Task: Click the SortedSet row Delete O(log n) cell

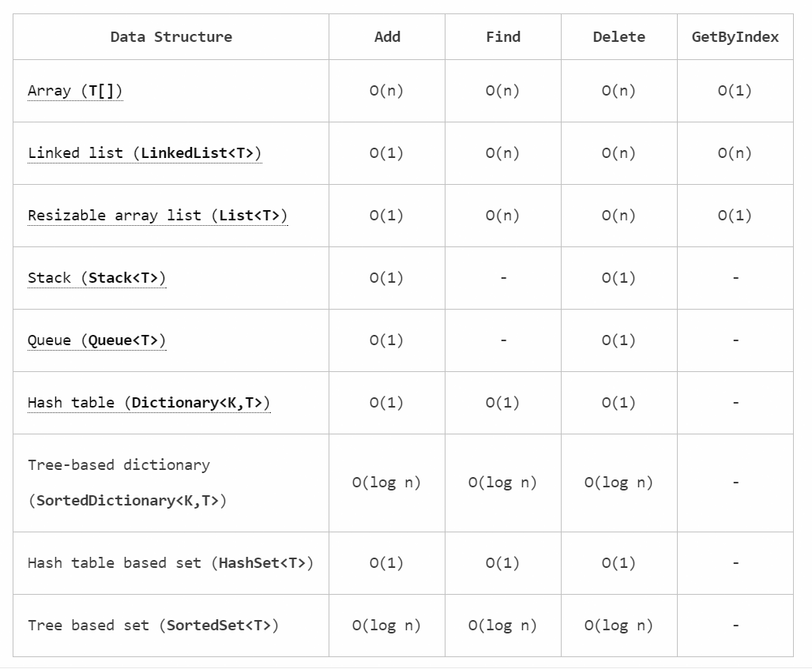Action: [618, 626]
